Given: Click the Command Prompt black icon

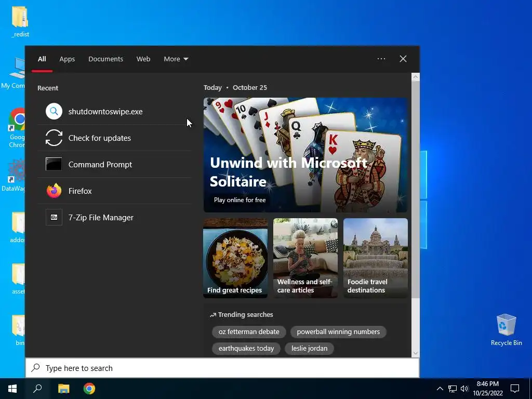Looking at the screenshot, I should pos(54,164).
